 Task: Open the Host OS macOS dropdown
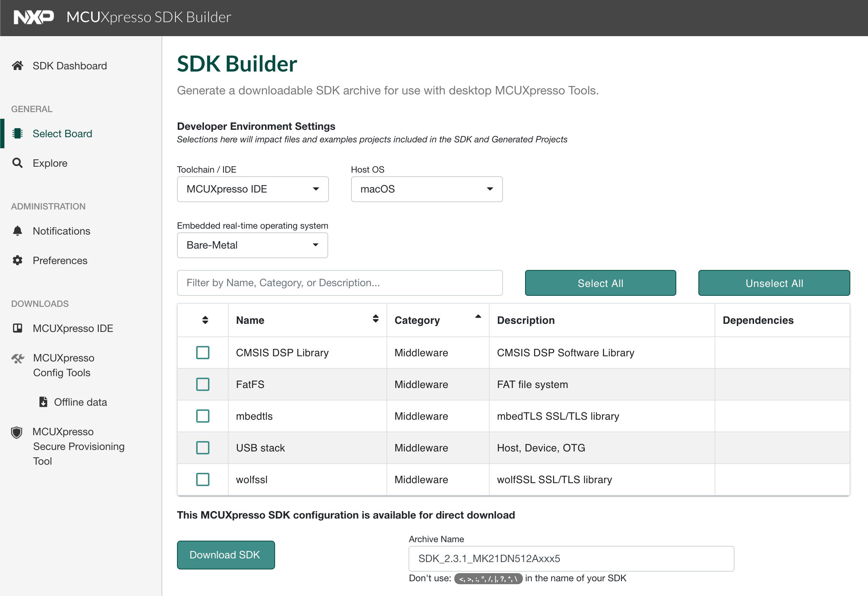(426, 189)
